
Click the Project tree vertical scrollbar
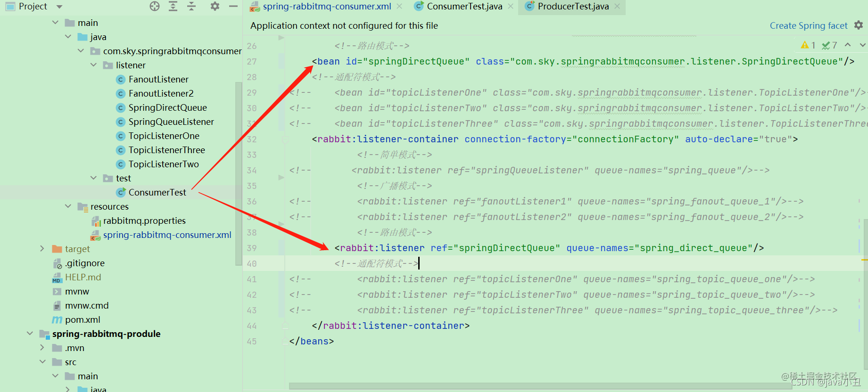click(239, 173)
